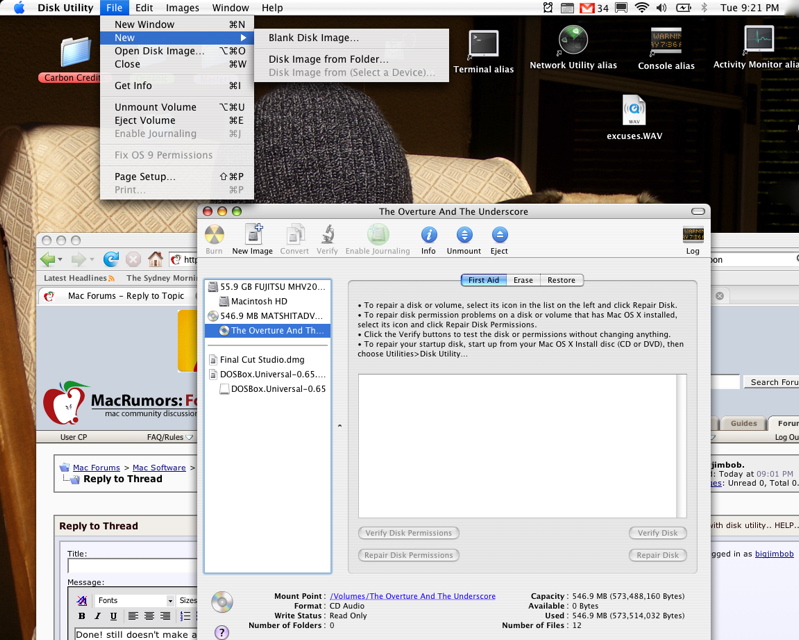
Task: Expand the New submenu in File menu
Action: point(177,38)
